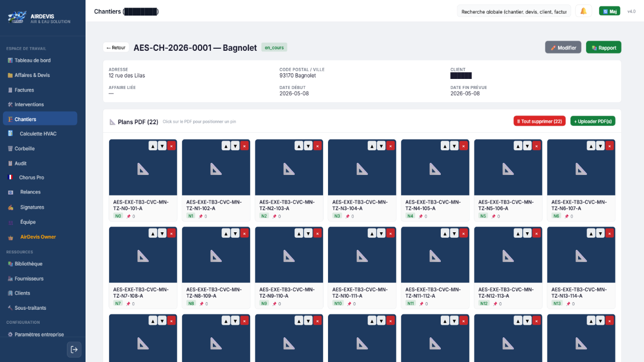Delete plan N6-107-A with red X
Viewport: 644px width, 362px height.
click(609, 146)
